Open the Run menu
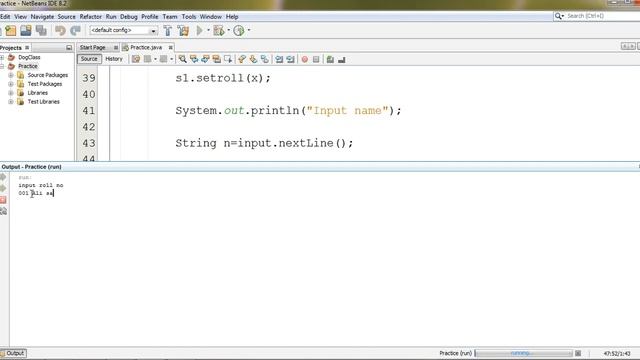640x360 pixels. pos(111,17)
